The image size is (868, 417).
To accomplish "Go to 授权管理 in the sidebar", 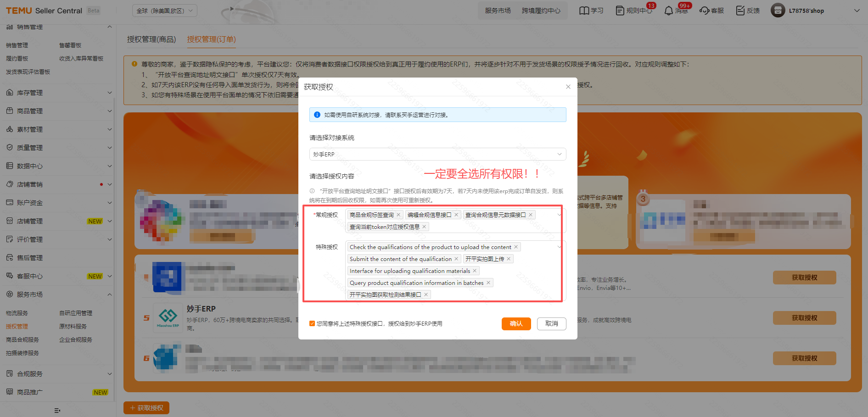I will pyautogui.click(x=17, y=326).
